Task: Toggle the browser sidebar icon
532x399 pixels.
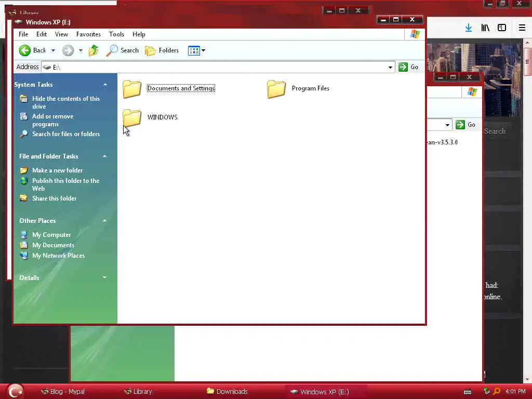Action: (502, 28)
